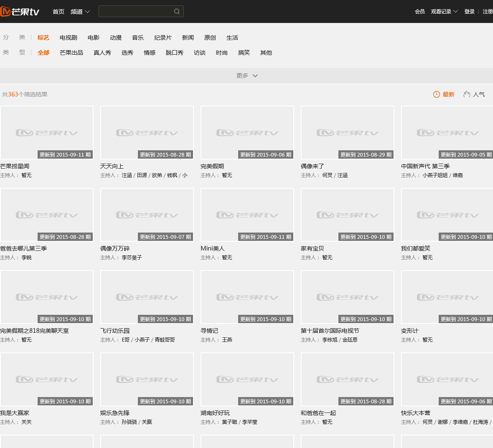Open the 频道 dropdown
This screenshot has height=448, width=493.
pyautogui.click(x=80, y=12)
